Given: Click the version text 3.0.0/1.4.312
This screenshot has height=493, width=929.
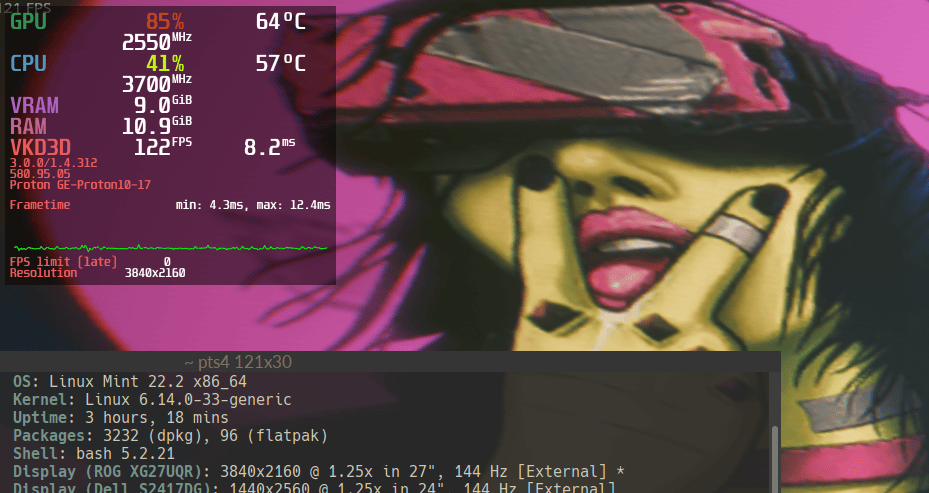Looking at the screenshot, I should [x=53, y=162].
